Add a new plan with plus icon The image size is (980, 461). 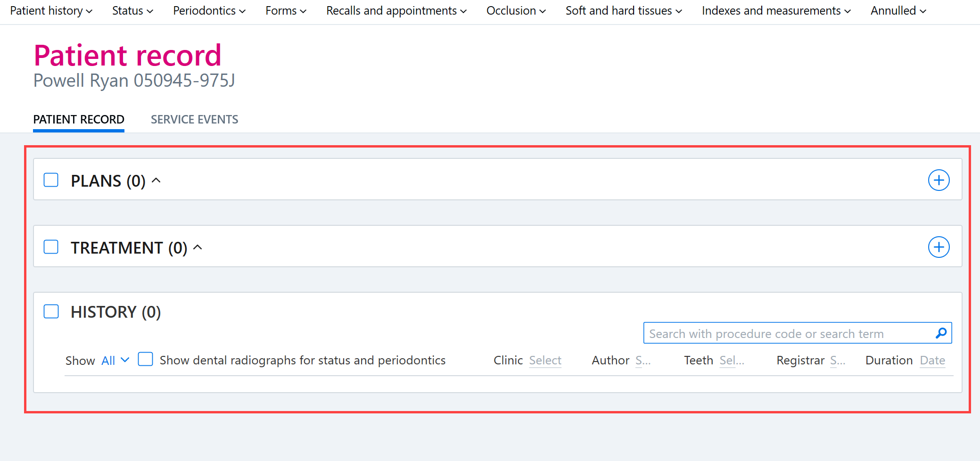(x=939, y=180)
